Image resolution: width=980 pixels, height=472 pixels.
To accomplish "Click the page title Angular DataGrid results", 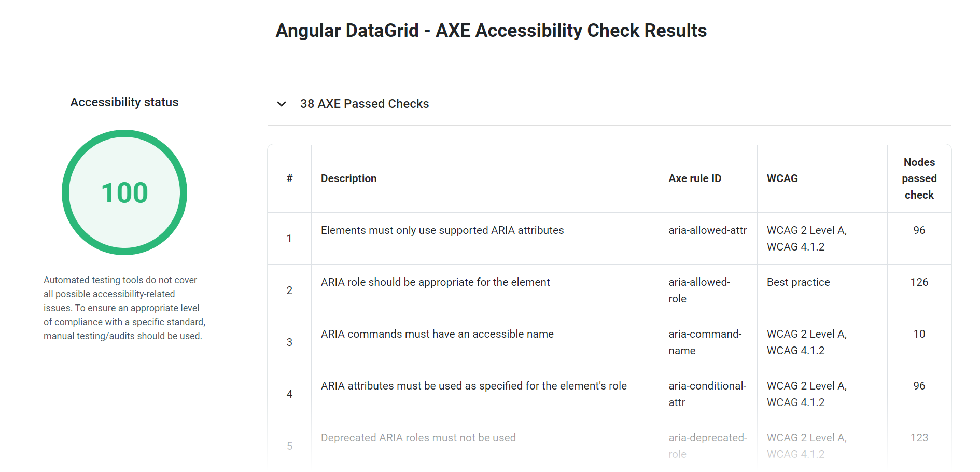I will click(490, 30).
